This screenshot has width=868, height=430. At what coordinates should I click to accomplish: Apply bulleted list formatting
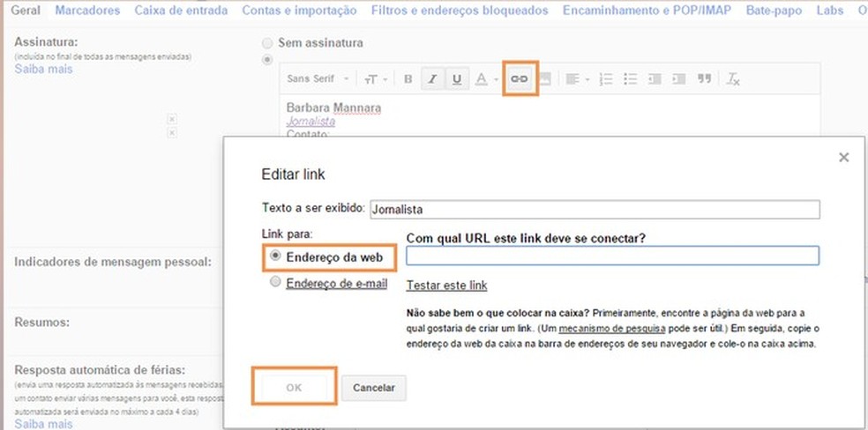tap(631, 79)
